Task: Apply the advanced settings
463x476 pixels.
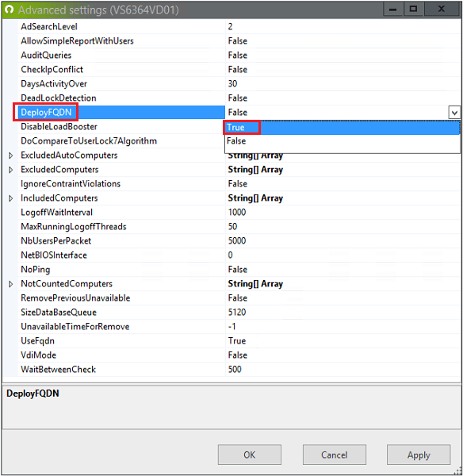Action: [x=419, y=455]
